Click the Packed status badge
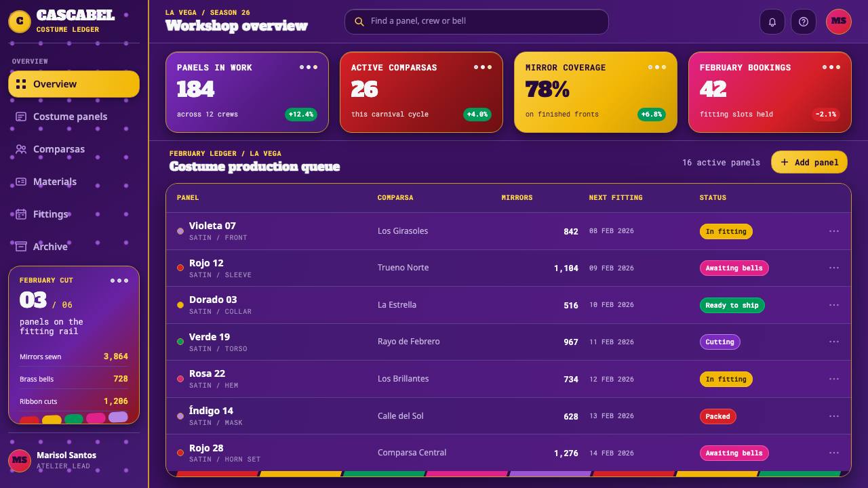 [x=717, y=415]
